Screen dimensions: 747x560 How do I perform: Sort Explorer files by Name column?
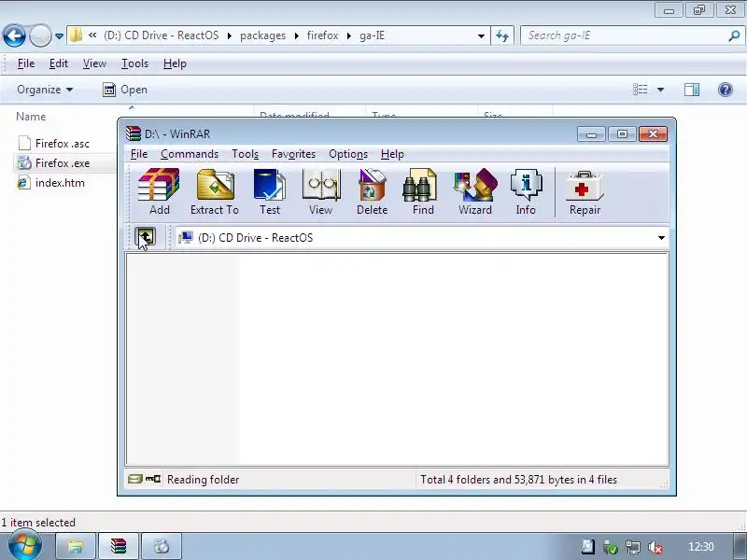(31, 117)
